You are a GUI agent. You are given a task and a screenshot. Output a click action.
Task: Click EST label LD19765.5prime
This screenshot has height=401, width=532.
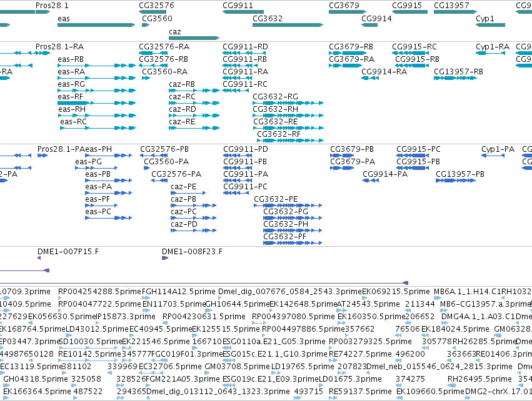(303, 367)
